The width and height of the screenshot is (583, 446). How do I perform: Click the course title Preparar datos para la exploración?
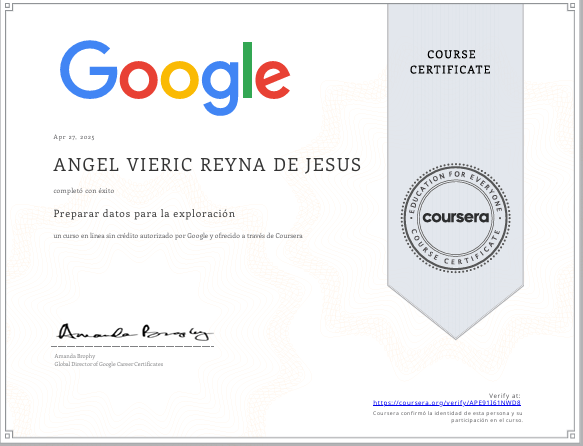[144, 214]
